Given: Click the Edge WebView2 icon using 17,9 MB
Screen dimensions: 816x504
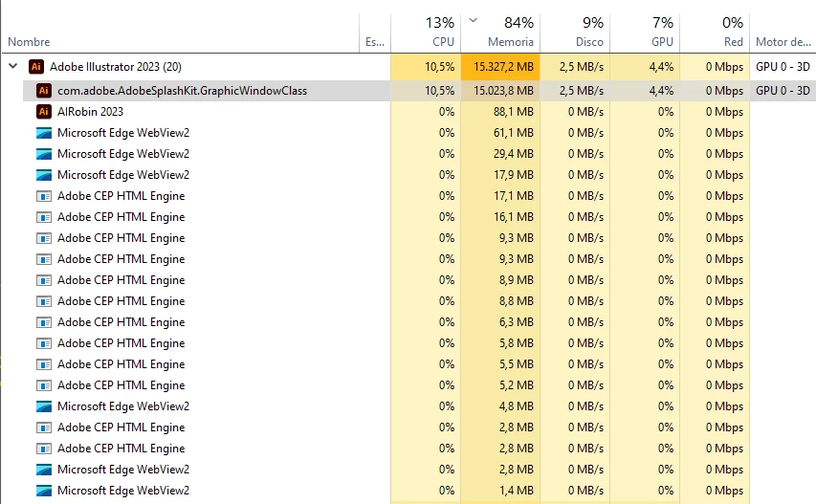Looking at the screenshot, I should (x=44, y=175).
